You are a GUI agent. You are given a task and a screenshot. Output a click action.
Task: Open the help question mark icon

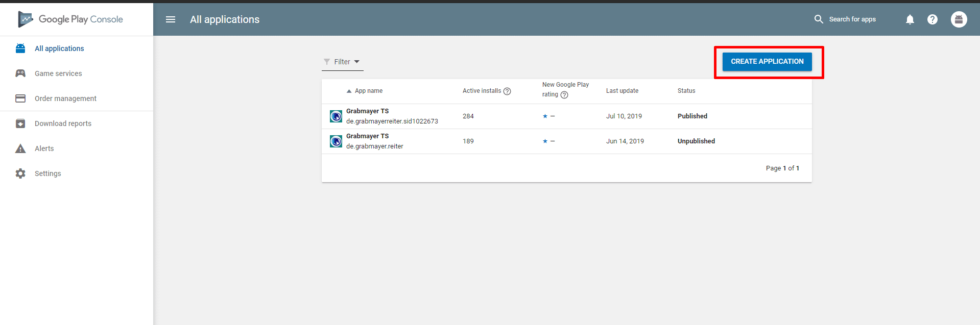(x=933, y=19)
